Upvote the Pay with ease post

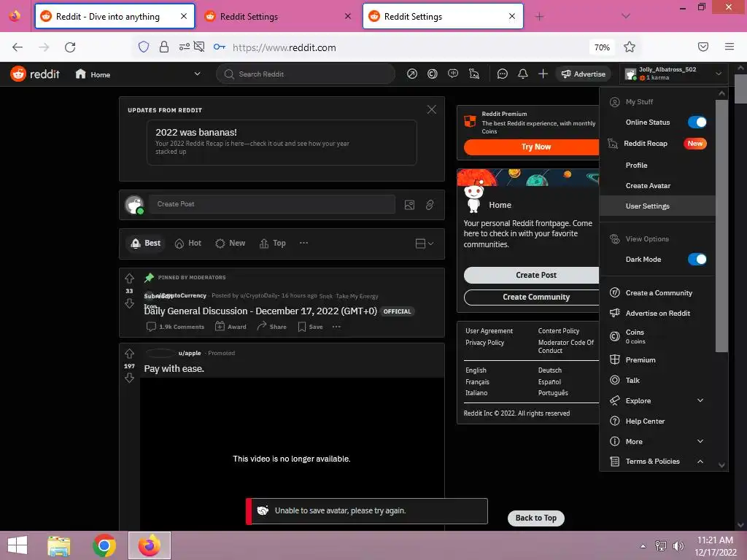click(129, 354)
